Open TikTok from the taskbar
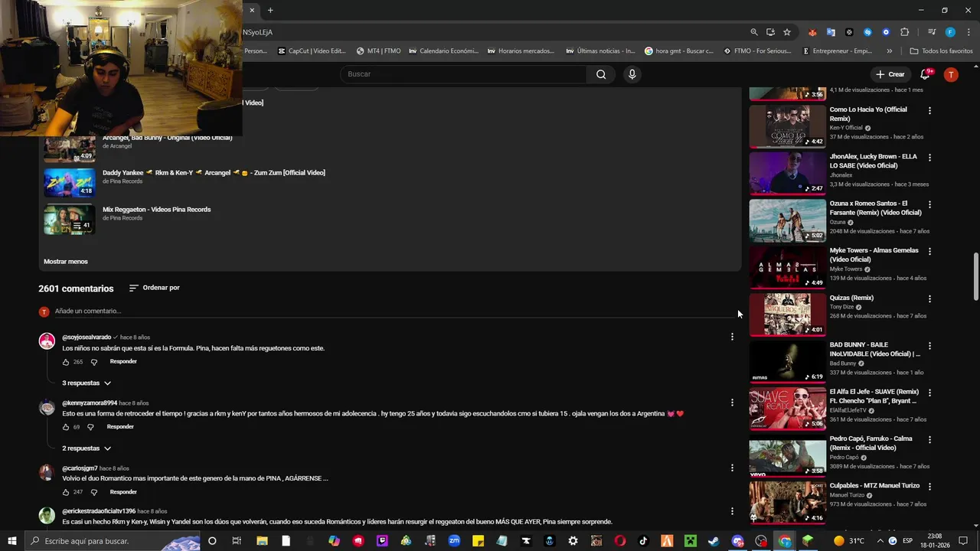 click(x=643, y=541)
